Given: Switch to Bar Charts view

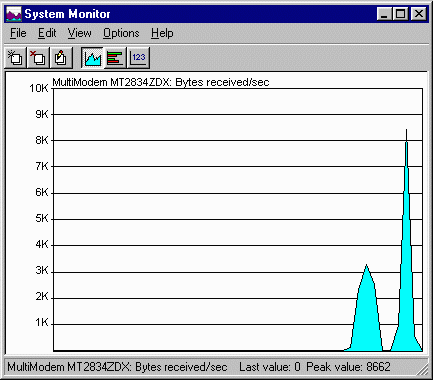Looking at the screenshot, I should [115, 58].
